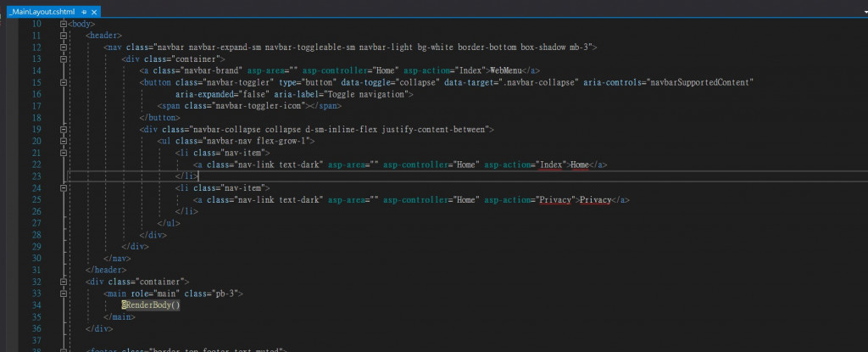868x352 pixels.
Task: Collapse the container div on line 13
Action: tap(64, 59)
